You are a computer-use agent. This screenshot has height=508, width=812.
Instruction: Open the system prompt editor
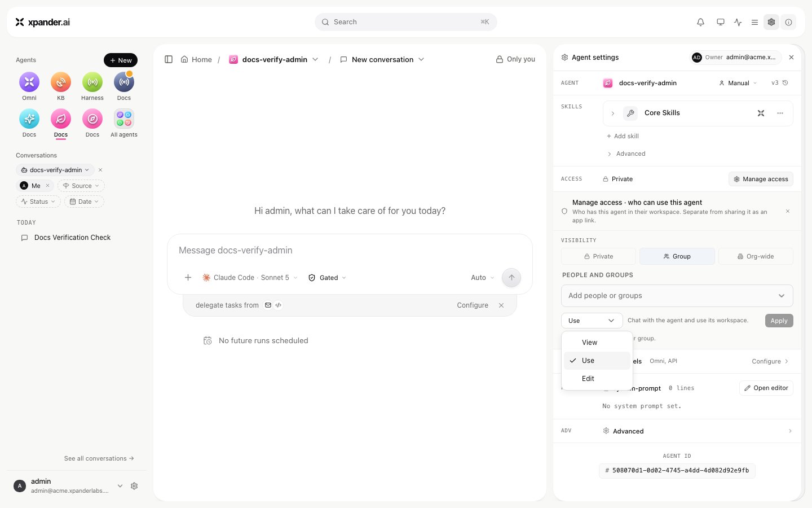(766, 388)
